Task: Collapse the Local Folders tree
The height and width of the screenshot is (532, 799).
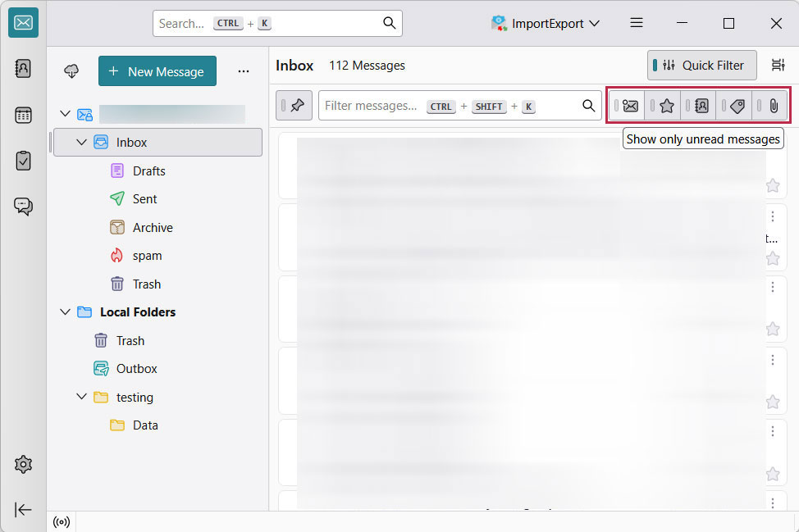Action: pos(66,311)
